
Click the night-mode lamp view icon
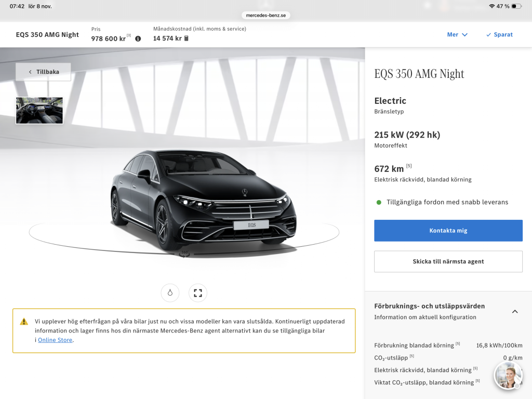point(170,293)
